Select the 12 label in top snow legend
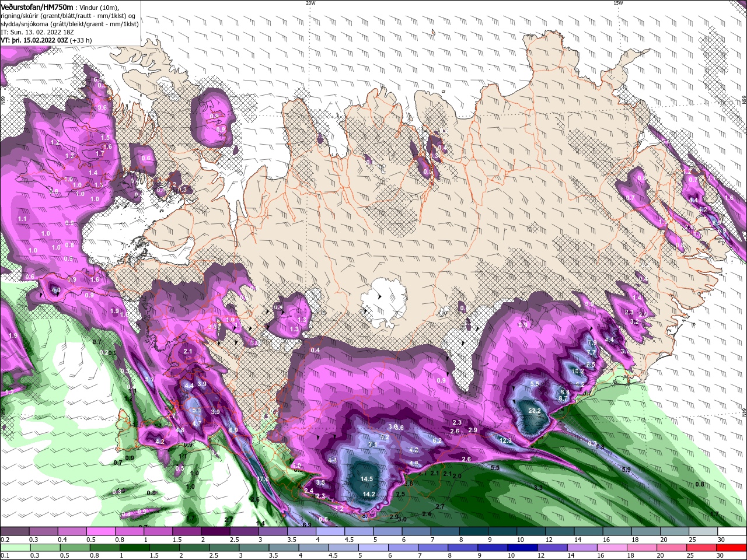 (549, 540)
